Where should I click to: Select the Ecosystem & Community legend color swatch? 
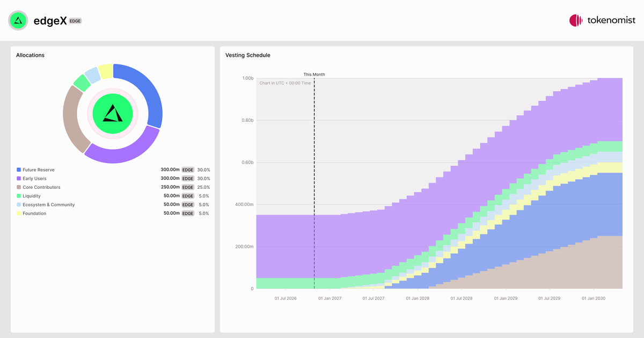pos(19,205)
